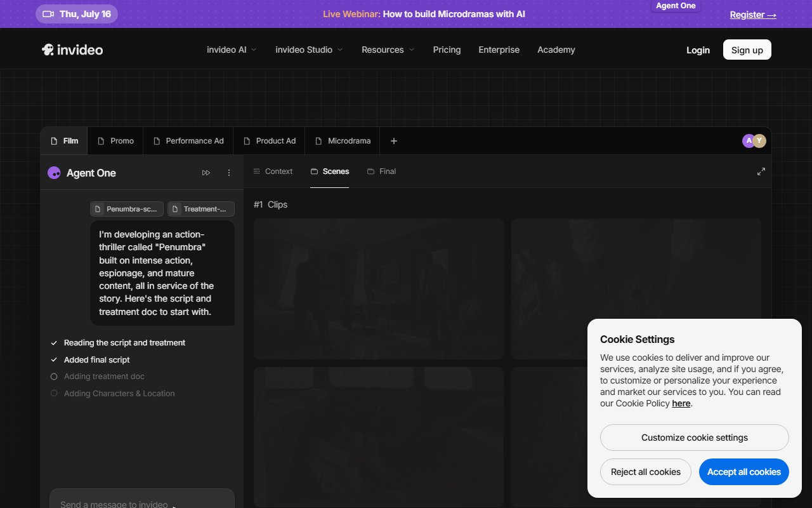Add a new tab with the plus icon
This screenshot has height=508, width=812.
pos(394,141)
